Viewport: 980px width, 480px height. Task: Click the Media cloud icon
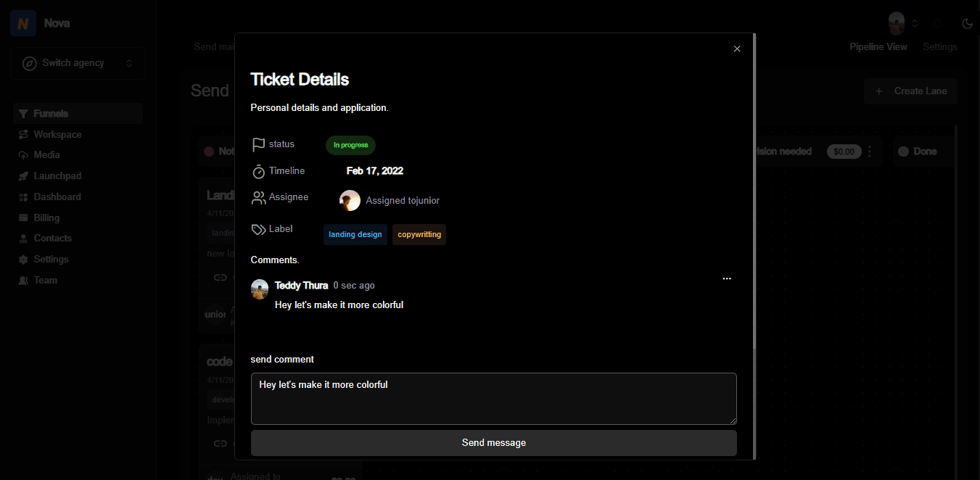24,155
